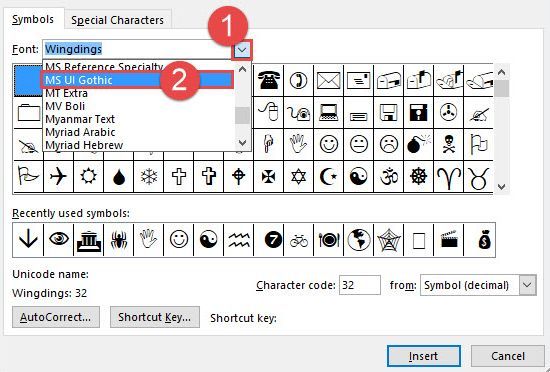Choose Myriad Hebrew from the font list
This screenshot has width=550, height=372.
coord(138,145)
